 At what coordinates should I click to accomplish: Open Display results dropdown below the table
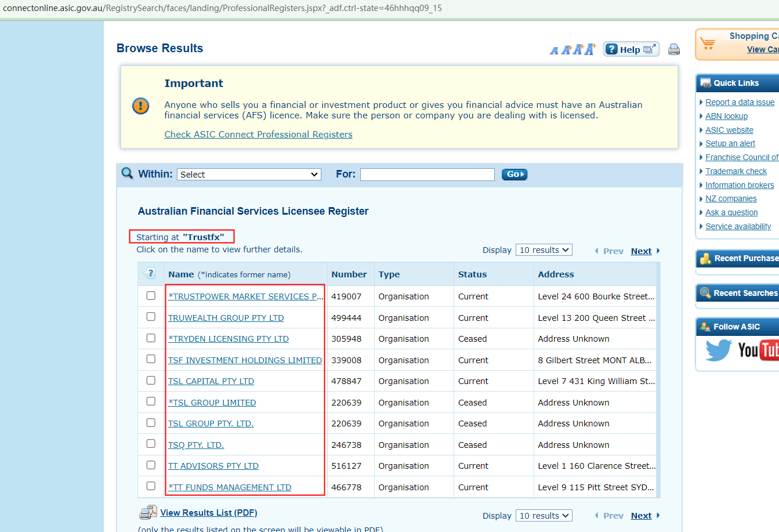544,516
